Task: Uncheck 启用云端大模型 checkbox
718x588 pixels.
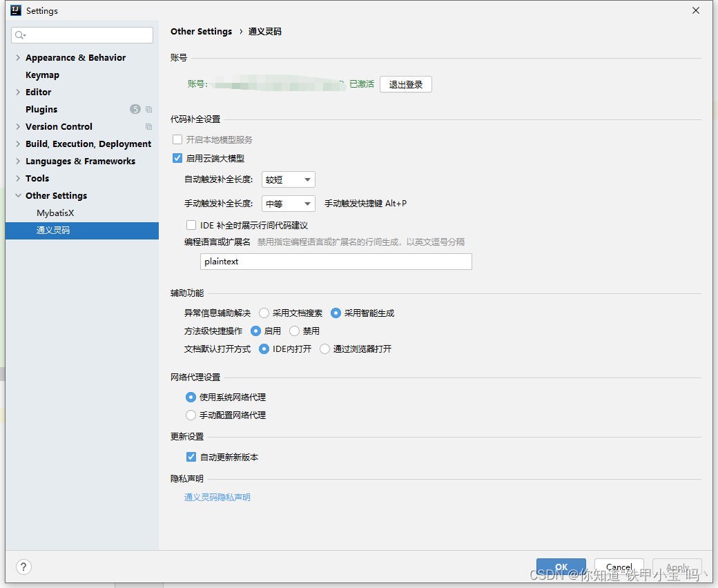Action: (x=177, y=158)
